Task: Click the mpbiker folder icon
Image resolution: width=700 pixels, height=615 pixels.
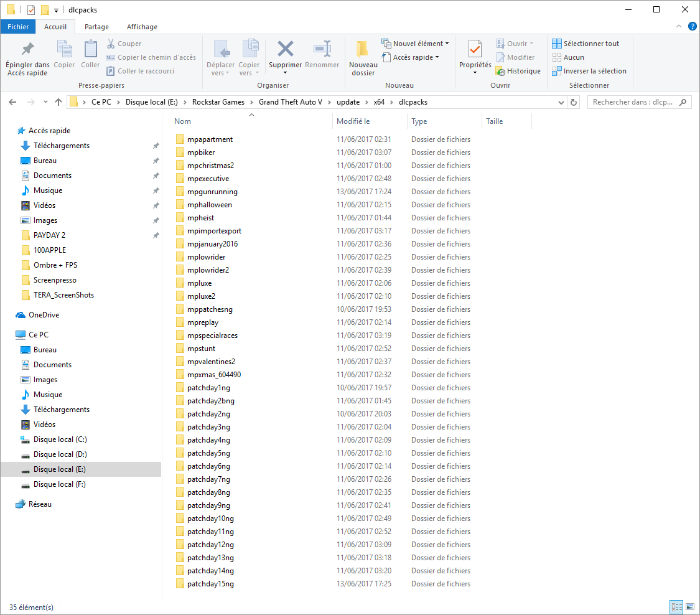Action: (180, 153)
